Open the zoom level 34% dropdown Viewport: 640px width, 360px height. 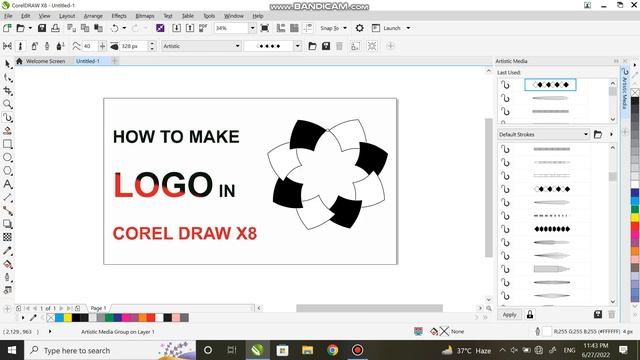coord(252,28)
